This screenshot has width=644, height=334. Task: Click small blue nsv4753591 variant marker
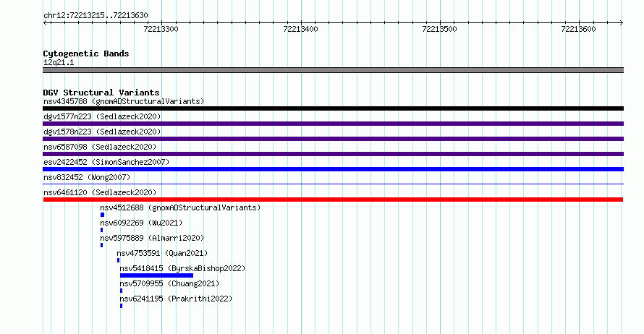(118, 260)
